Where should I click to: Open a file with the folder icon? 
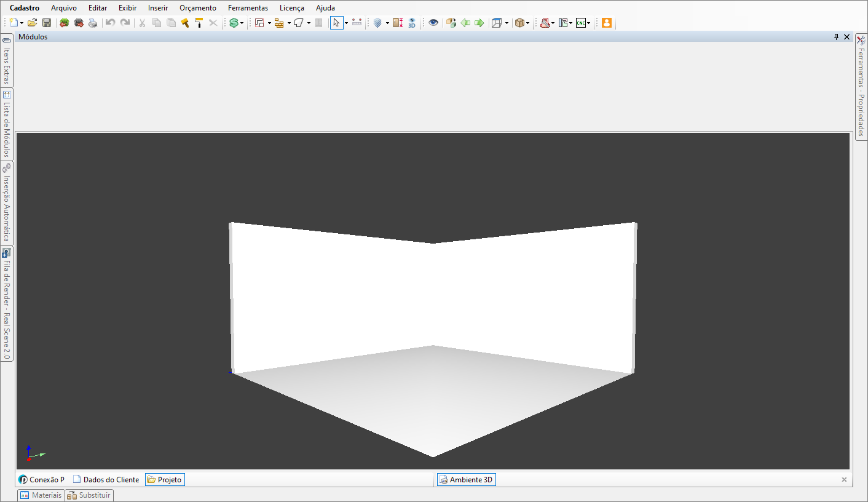pyautogui.click(x=33, y=23)
